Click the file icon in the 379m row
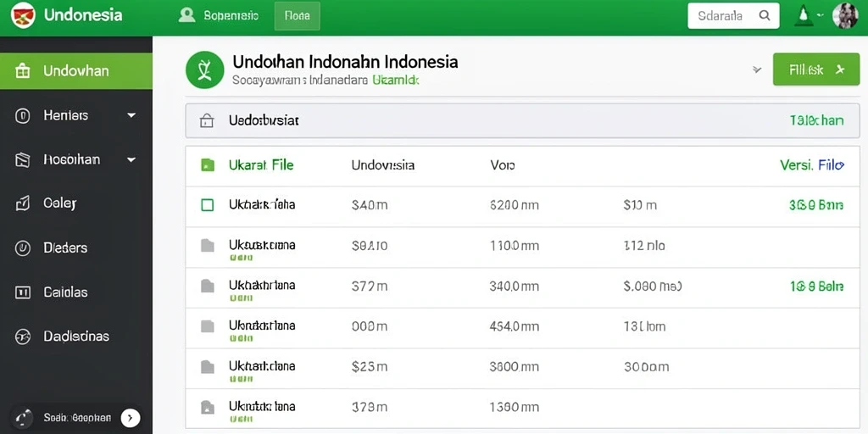Screen dimensions: 868x434 coord(207,408)
